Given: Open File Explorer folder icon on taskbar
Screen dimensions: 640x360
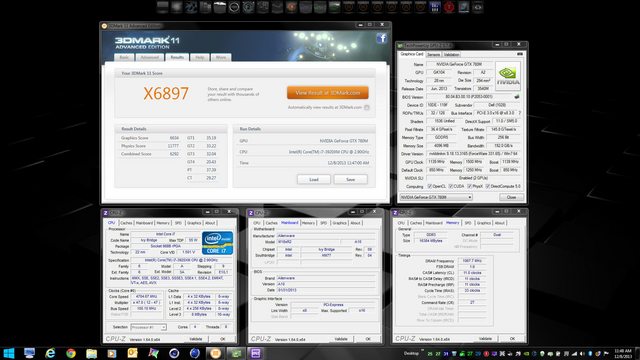Looking at the screenshot, I should [91, 353].
